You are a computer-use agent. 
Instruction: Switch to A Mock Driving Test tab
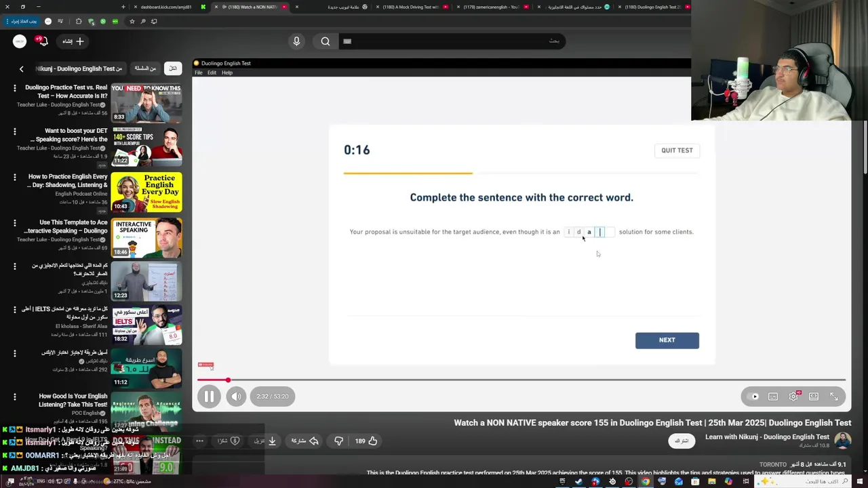pyautogui.click(x=412, y=7)
